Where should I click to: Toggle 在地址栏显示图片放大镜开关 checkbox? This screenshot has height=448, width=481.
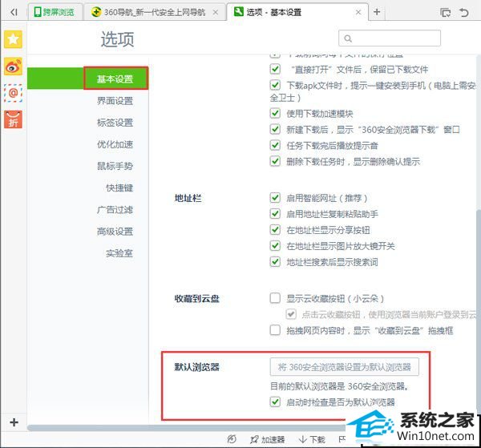pyautogui.click(x=275, y=245)
